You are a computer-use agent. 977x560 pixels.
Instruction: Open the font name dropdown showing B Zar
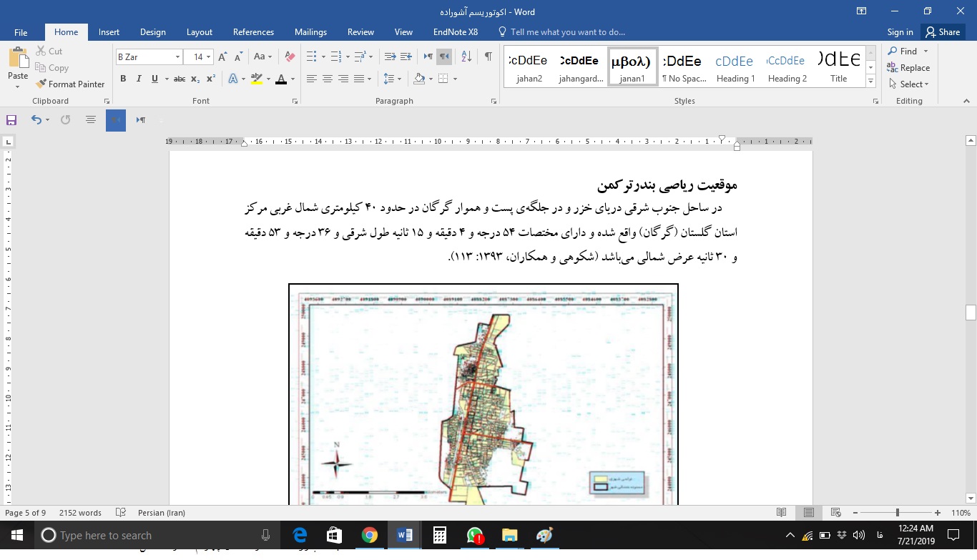[x=178, y=56]
